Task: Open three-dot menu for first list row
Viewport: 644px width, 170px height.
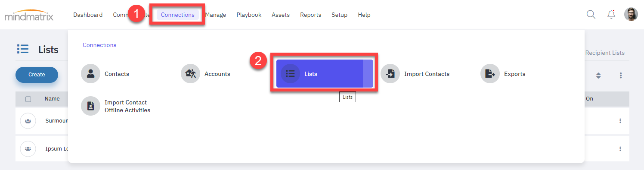Action: click(620, 121)
